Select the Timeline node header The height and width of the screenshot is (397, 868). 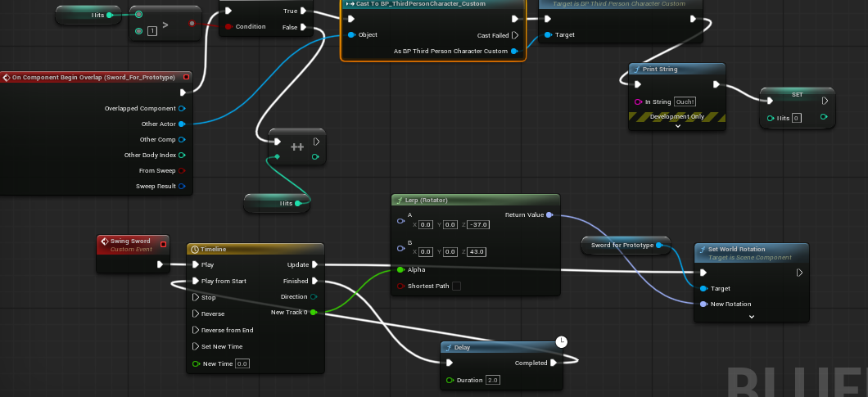coord(255,249)
